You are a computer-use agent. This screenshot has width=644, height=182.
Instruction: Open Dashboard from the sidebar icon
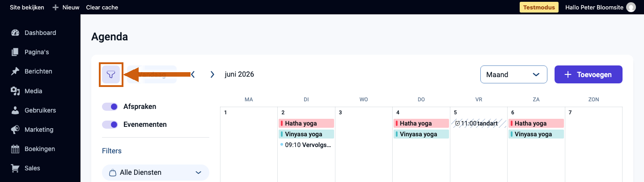16,33
